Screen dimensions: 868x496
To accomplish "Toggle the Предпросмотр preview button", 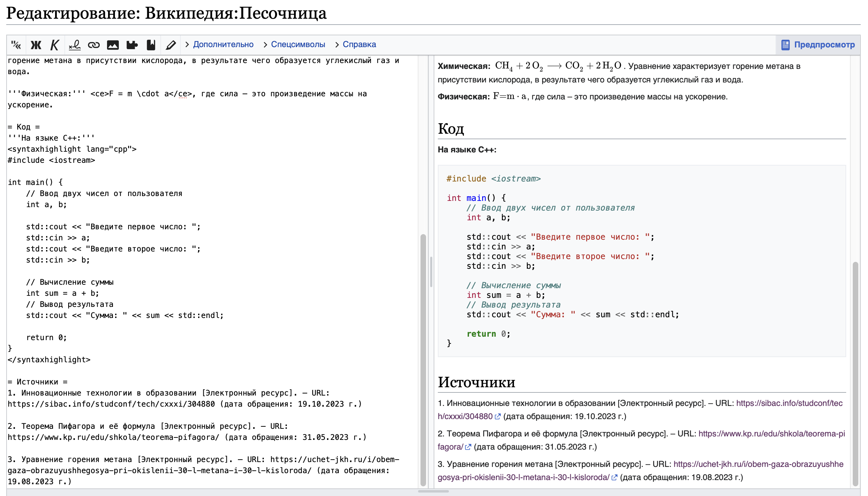I will tap(818, 45).
